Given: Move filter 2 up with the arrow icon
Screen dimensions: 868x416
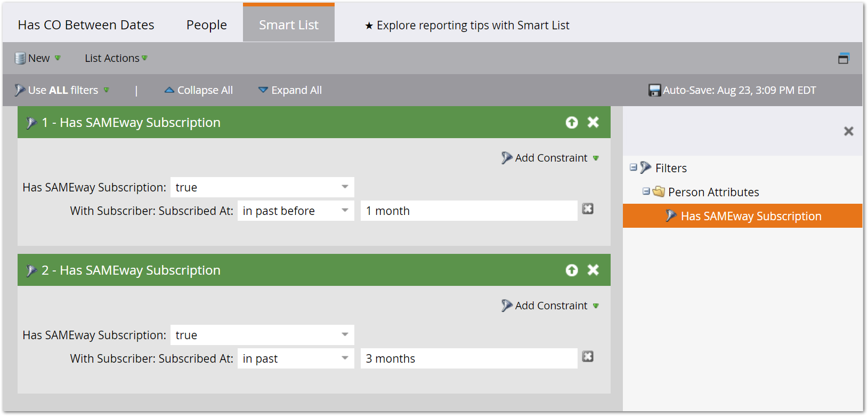Looking at the screenshot, I should [x=572, y=270].
